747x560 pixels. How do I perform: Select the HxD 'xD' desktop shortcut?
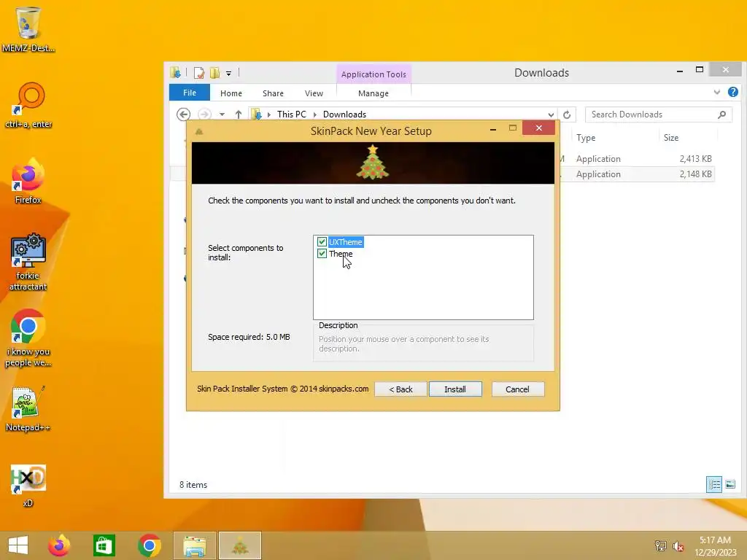(28, 486)
